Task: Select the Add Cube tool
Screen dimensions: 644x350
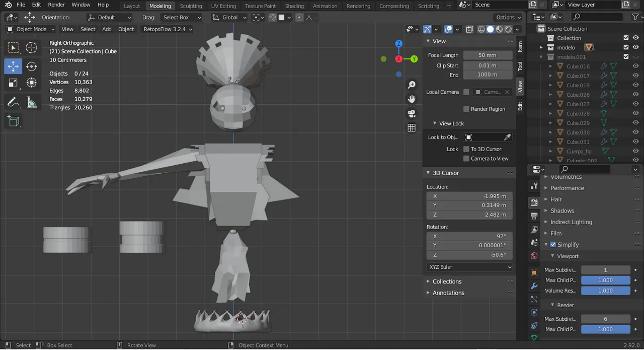Action: tap(14, 121)
